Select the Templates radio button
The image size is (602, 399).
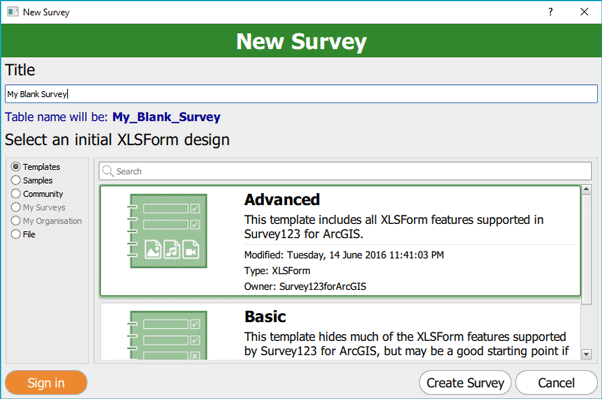point(16,167)
